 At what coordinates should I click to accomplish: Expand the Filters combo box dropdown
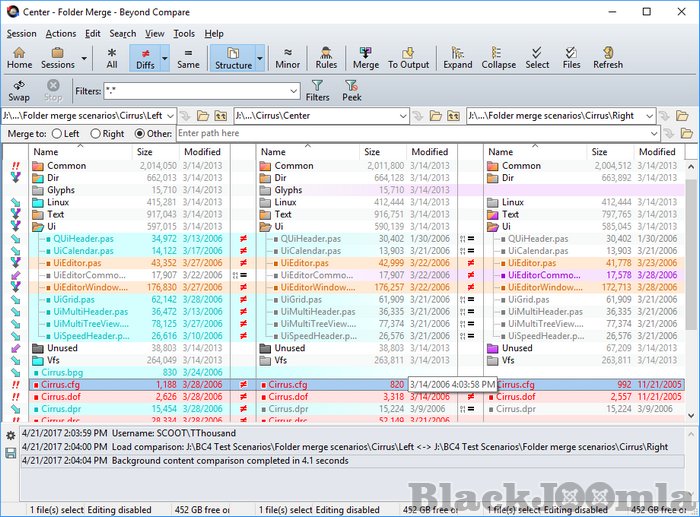pos(293,91)
